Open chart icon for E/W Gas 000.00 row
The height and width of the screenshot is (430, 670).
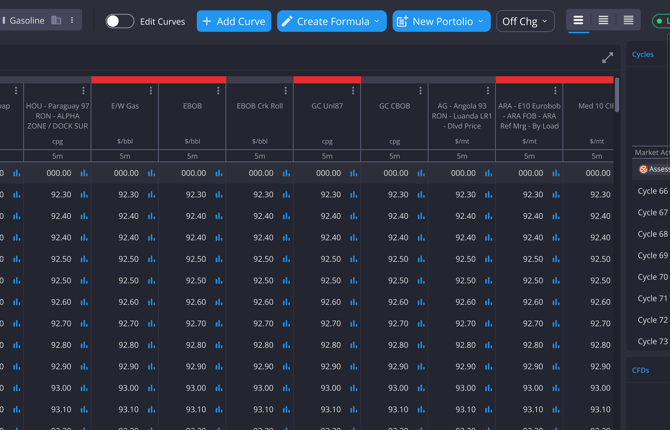click(x=152, y=173)
